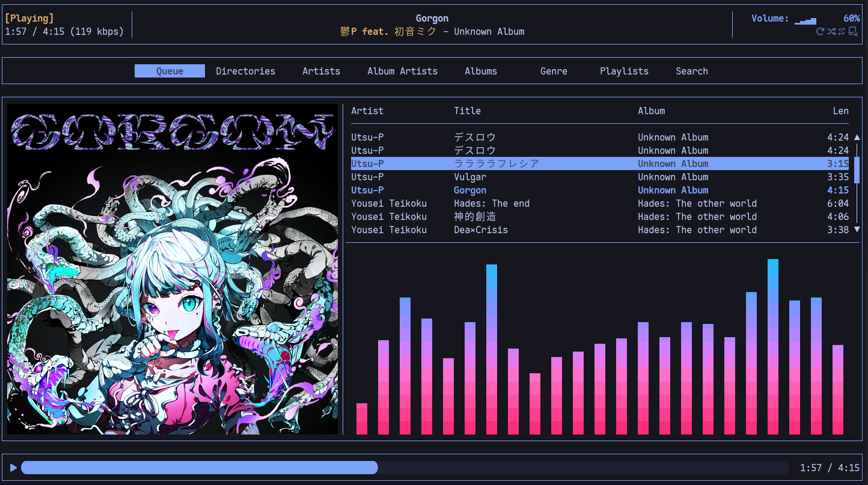Switch to the Artists tab
This screenshot has height=485, width=868.
click(x=321, y=71)
